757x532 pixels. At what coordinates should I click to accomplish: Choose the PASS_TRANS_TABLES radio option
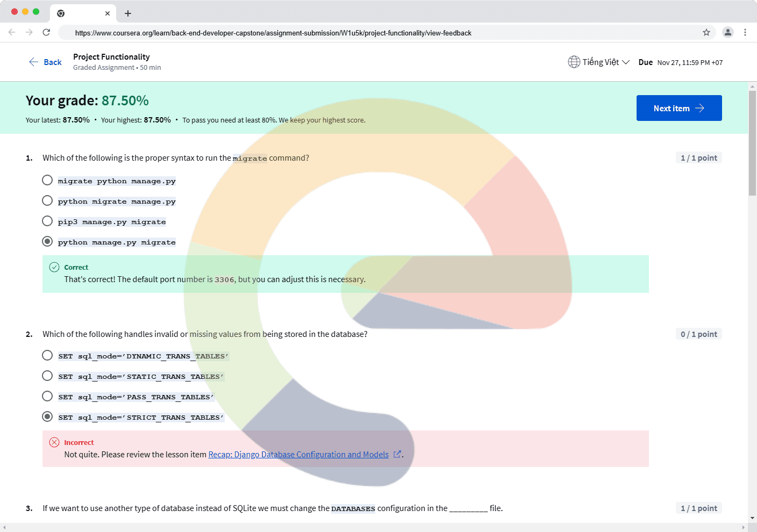tap(47, 397)
